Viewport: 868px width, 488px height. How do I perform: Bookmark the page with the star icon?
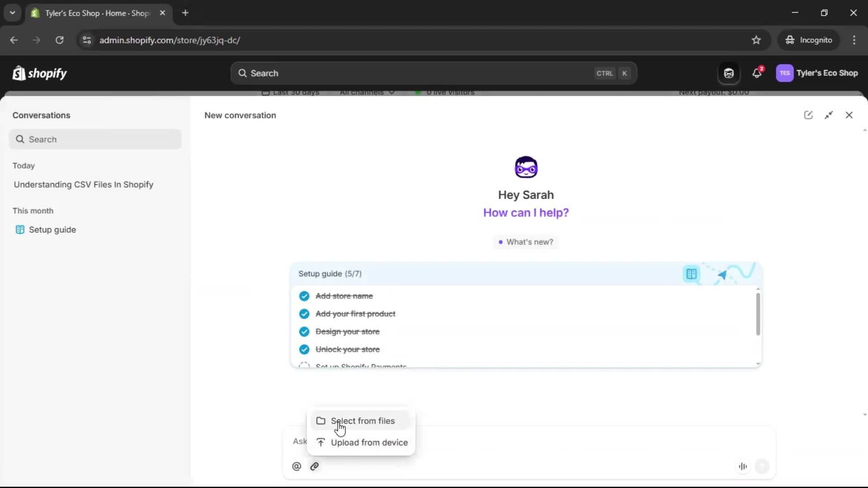(756, 40)
